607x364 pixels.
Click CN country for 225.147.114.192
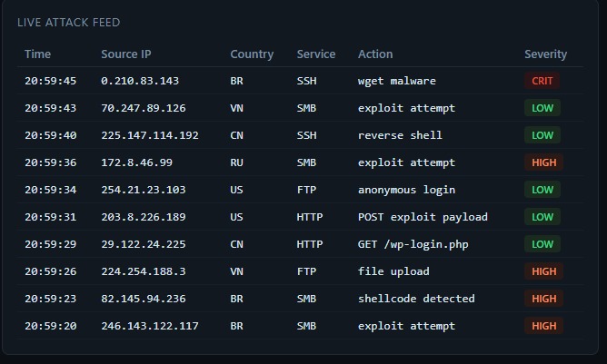tap(237, 135)
